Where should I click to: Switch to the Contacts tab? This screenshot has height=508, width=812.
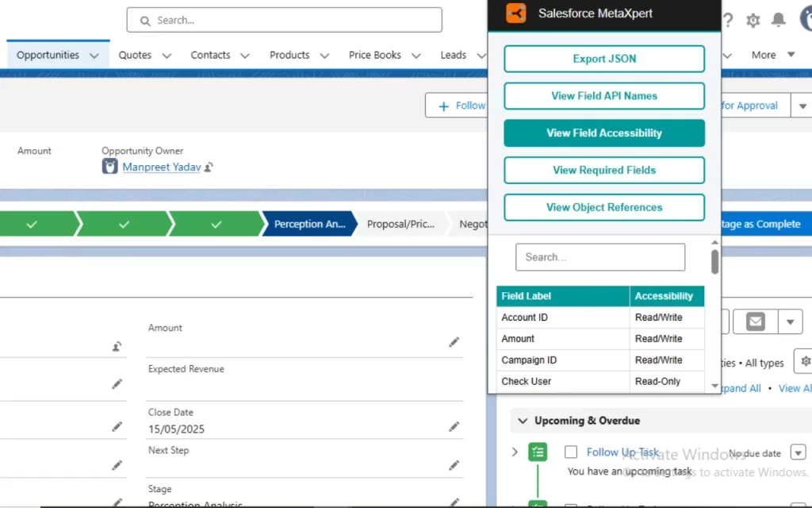210,55
